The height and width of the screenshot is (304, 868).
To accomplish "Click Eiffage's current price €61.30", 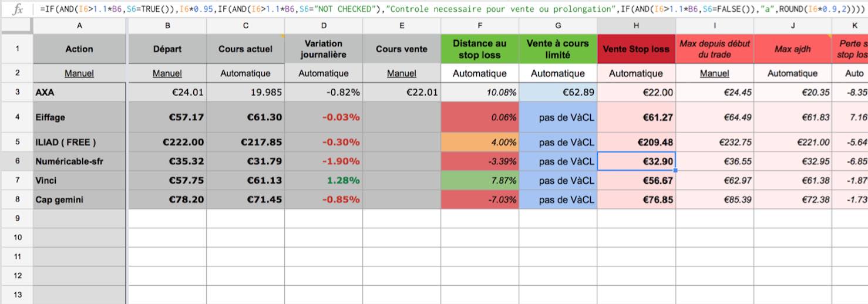I will (245, 117).
